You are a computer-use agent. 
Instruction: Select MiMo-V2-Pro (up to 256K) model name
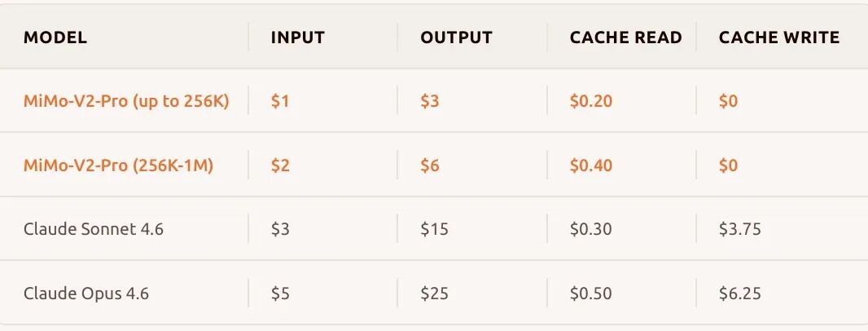tap(126, 101)
